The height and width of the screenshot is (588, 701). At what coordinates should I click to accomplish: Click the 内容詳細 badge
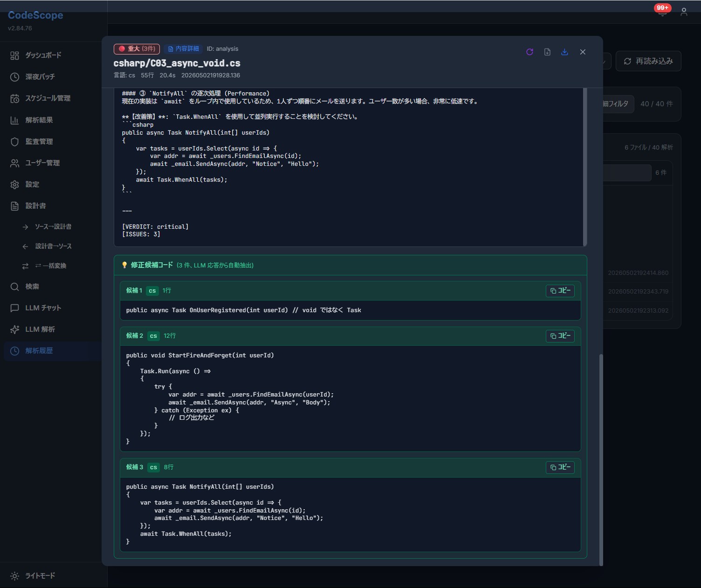point(183,49)
